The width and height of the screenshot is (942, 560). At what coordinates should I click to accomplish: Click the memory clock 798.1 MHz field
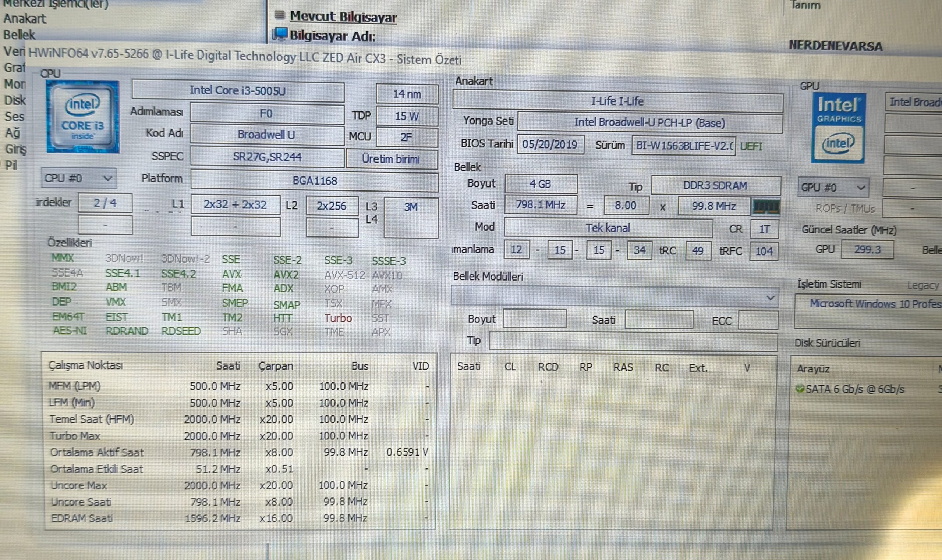(x=541, y=205)
